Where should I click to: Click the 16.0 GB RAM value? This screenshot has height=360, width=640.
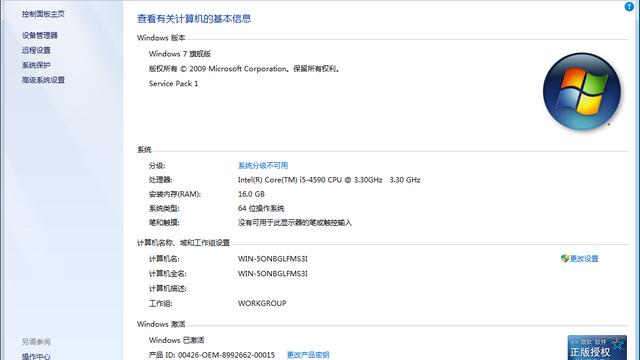pos(251,194)
